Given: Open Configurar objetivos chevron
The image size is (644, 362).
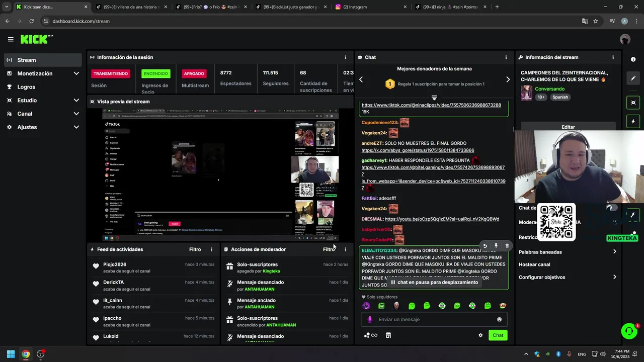Looking at the screenshot, I should [614, 277].
